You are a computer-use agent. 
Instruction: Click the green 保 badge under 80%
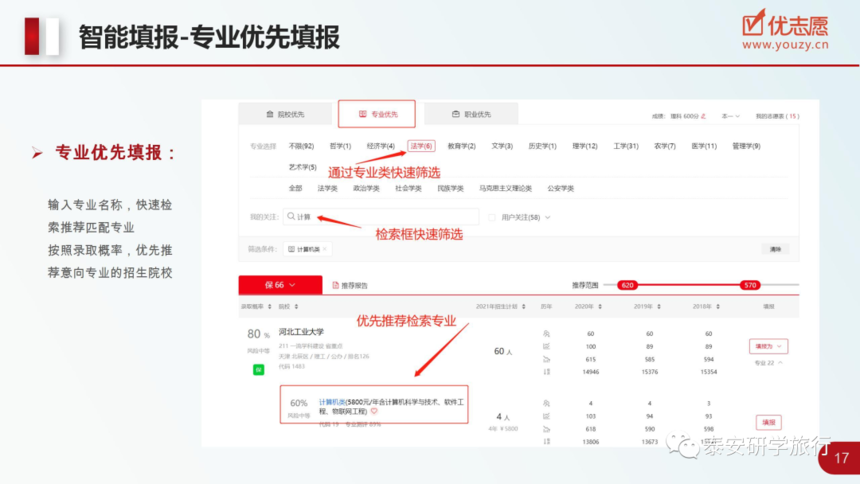tap(258, 369)
